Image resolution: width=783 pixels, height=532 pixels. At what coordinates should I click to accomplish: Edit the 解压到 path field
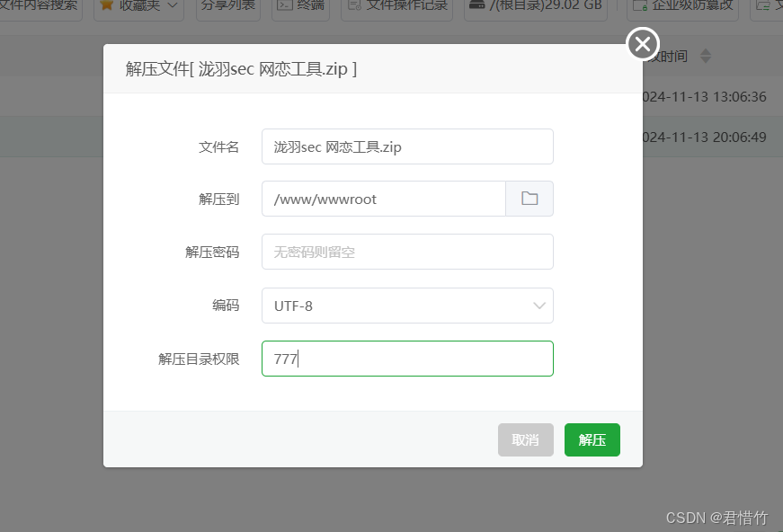click(384, 199)
